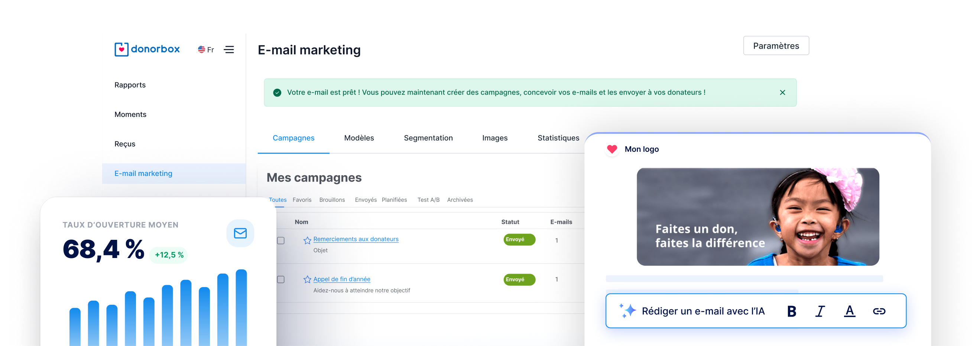The height and width of the screenshot is (346, 980).
Task: Click the Donorbox logo
Action: point(147,49)
